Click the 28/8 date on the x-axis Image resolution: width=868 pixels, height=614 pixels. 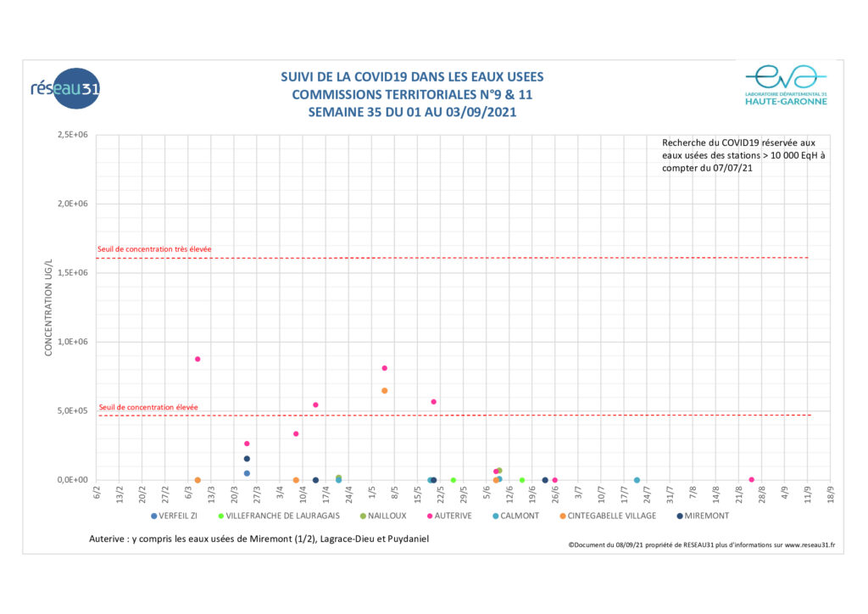click(x=762, y=494)
